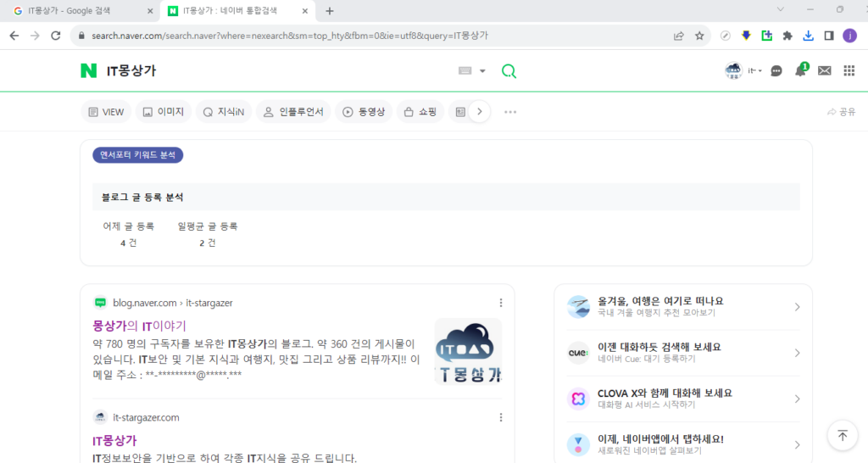This screenshot has width=868, height=463.
Task: Expand the keyboard input dropdown arrow
Action: [482, 71]
